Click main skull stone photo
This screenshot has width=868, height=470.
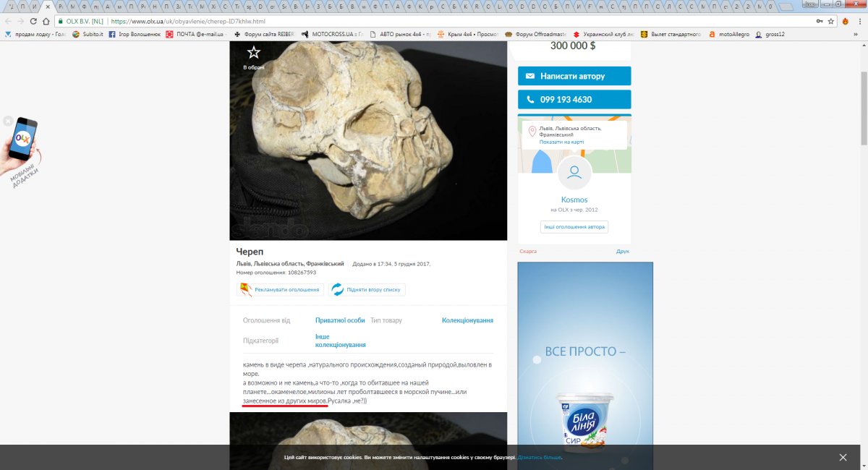pos(368,140)
